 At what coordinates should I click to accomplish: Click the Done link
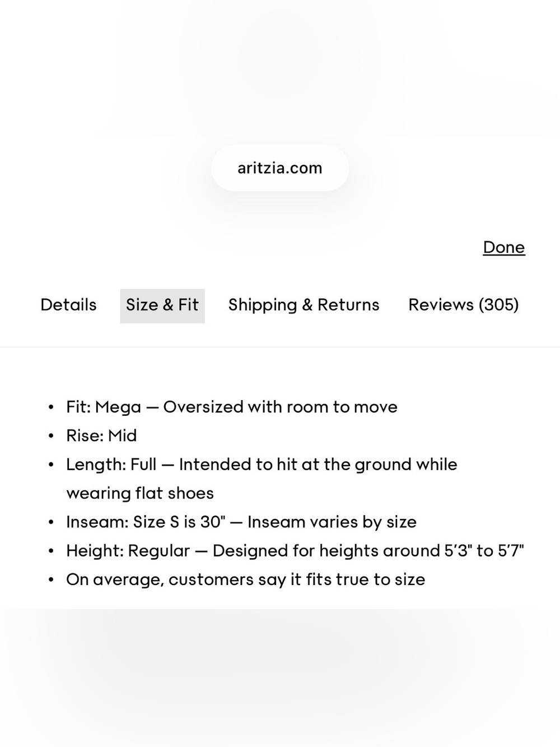[504, 247]
